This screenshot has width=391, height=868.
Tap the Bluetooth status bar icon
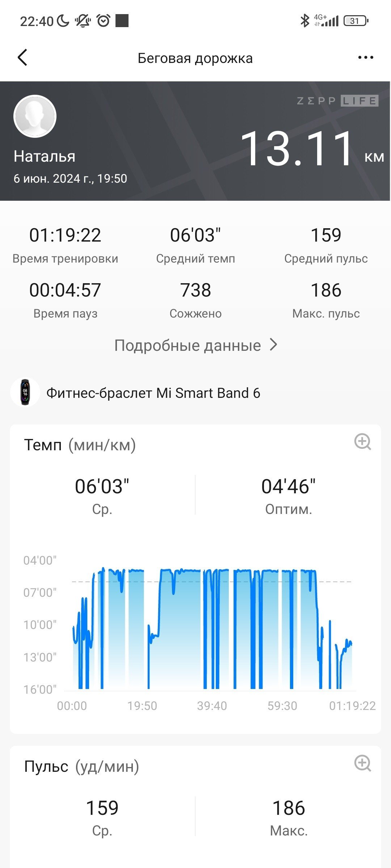coord(305,21)
